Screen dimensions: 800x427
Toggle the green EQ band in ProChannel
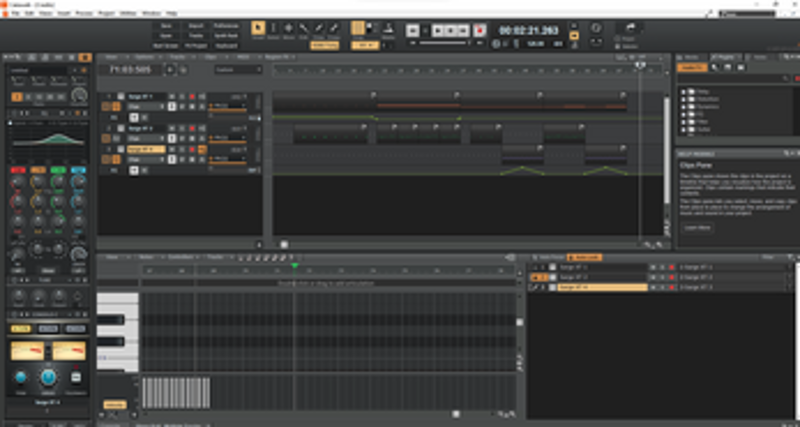(58, 170)
